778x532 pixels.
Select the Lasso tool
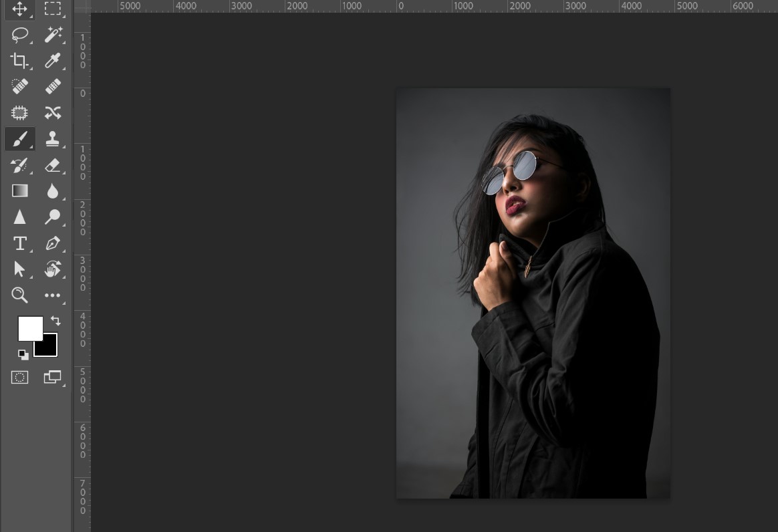coord(19,35)
